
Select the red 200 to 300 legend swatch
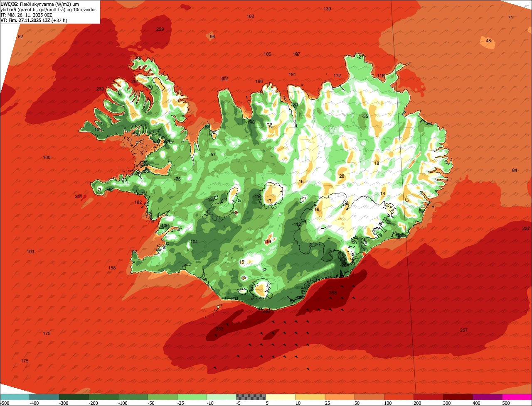tap(428, 397)
